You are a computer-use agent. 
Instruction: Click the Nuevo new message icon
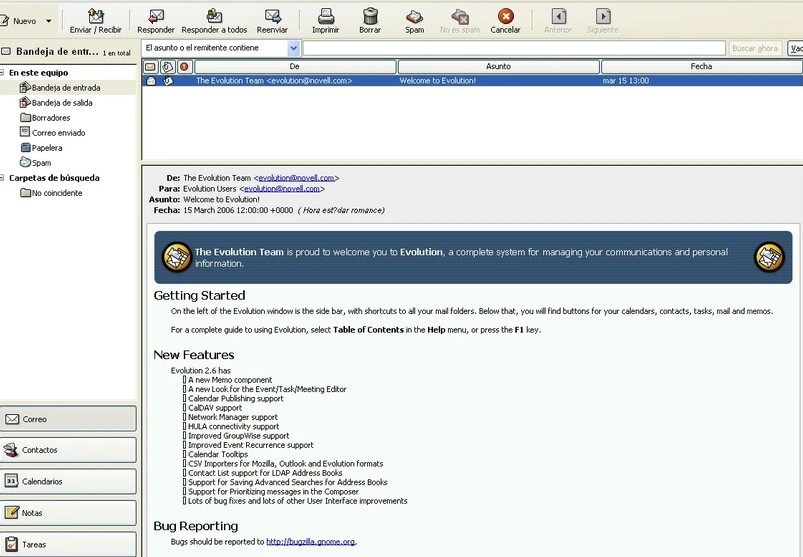click(x=4, y=21)
